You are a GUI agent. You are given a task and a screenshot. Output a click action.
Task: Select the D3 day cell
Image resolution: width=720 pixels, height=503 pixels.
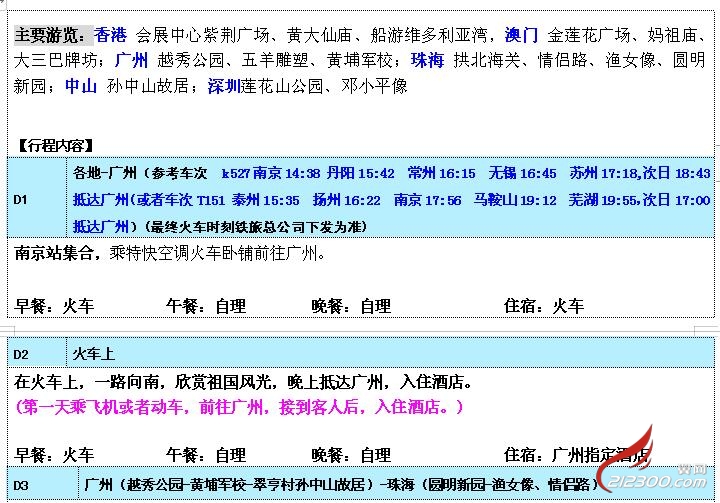(43, 485)
